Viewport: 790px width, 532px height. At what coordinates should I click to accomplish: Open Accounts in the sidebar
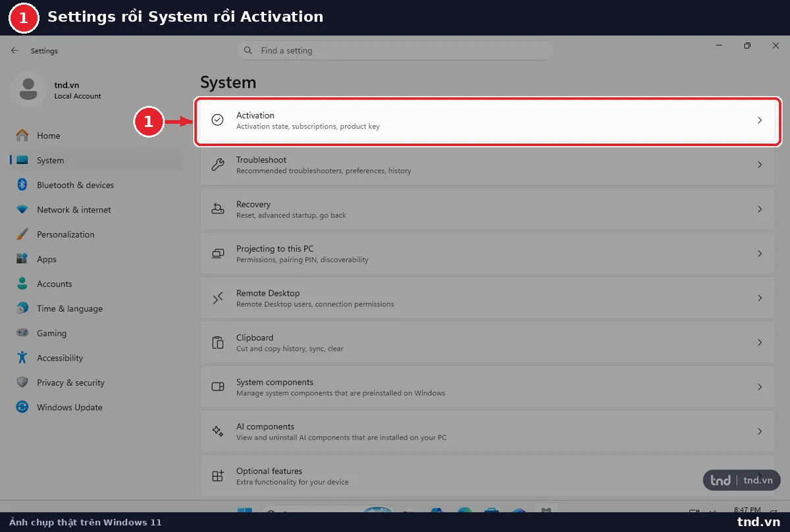click(x=96, y=284)
